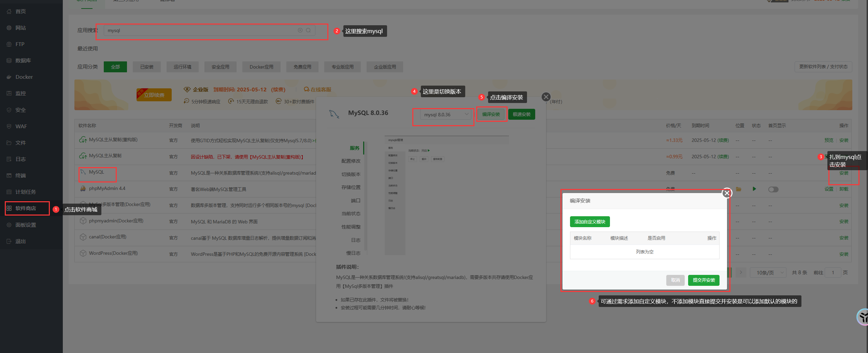Open 慢日志 tab in MySQL dialog
868x353 pixels.
pos(353,253)
